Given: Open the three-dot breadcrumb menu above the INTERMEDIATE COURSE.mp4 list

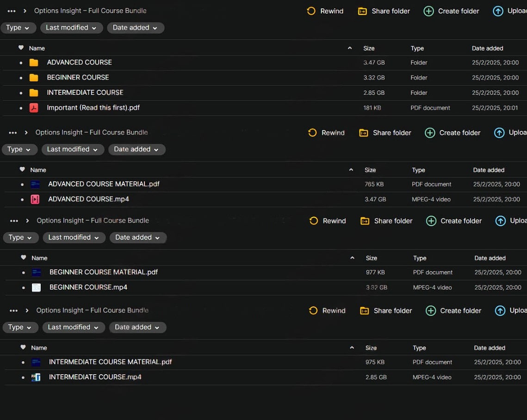Looking at the screenshot, I should point(13,310).
